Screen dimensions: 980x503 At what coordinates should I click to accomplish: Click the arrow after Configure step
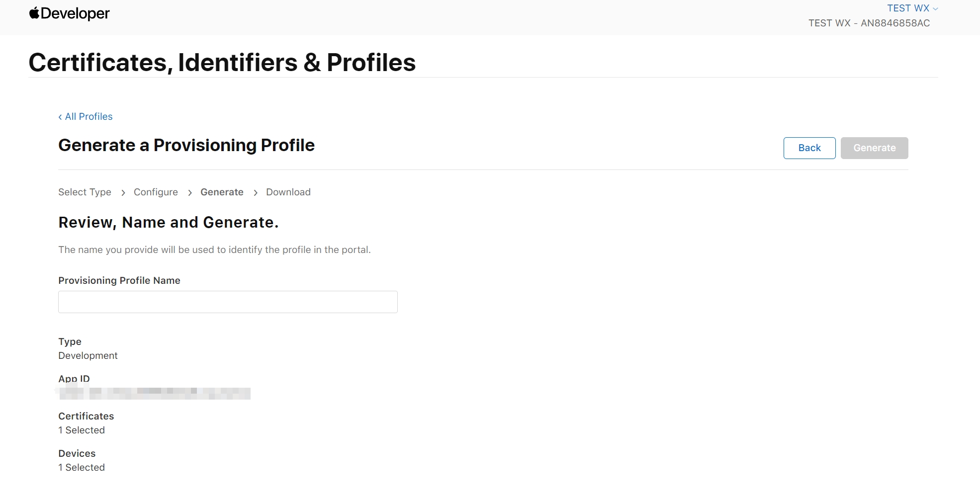click(189, 193)
